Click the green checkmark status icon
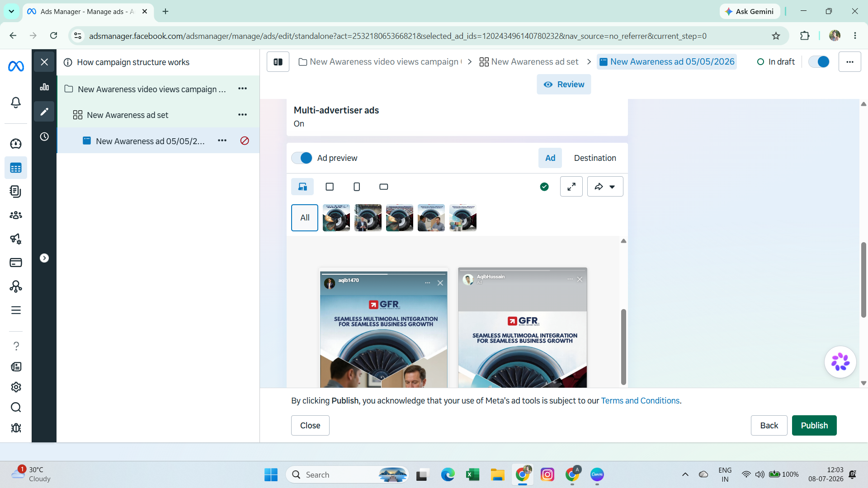Viewport: 868px width, 488px height. coord(544,187)
